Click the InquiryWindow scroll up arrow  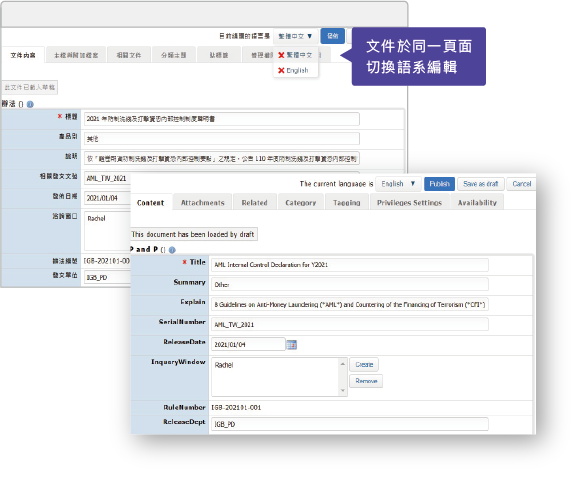[343, 364]
